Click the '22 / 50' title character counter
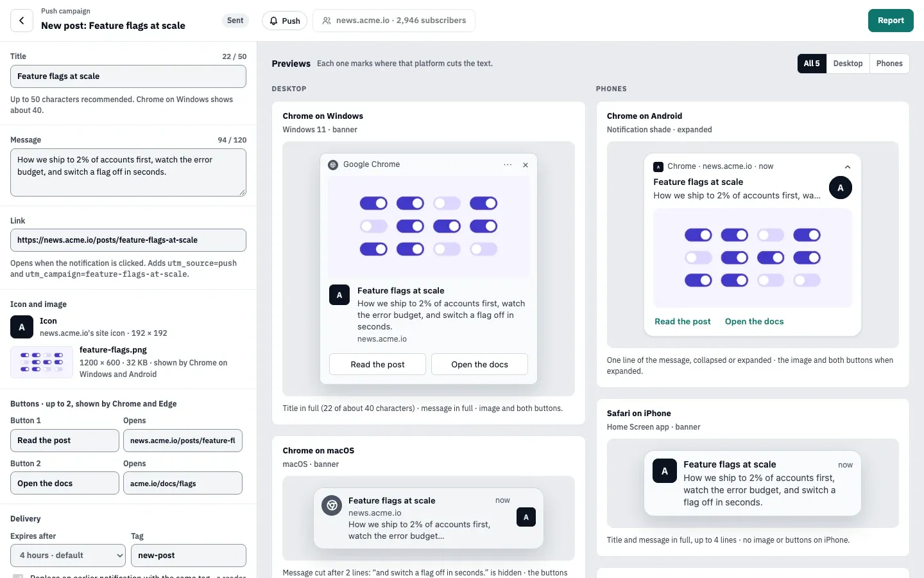Screen dimensions: 924x578 tap(234, 57)
